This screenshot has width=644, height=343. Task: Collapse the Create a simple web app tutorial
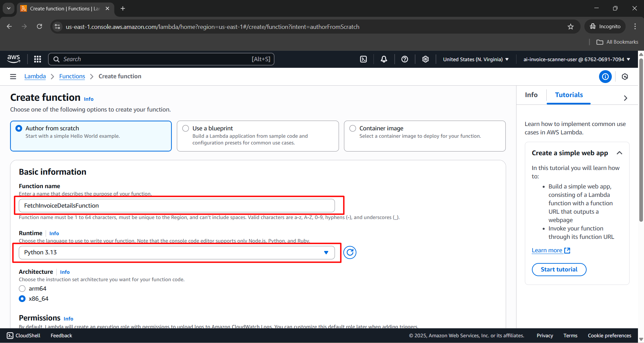point(620,153)
